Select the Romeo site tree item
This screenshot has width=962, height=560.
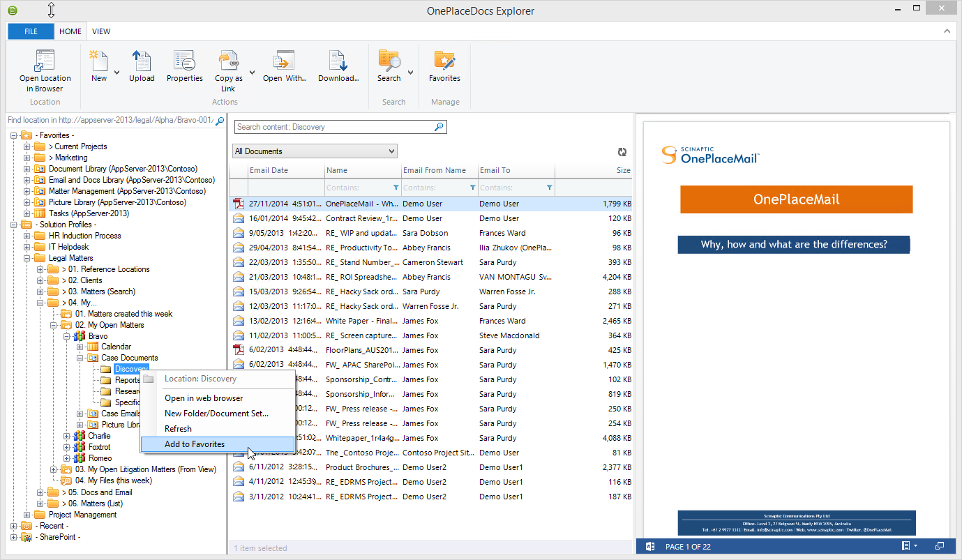100,458
